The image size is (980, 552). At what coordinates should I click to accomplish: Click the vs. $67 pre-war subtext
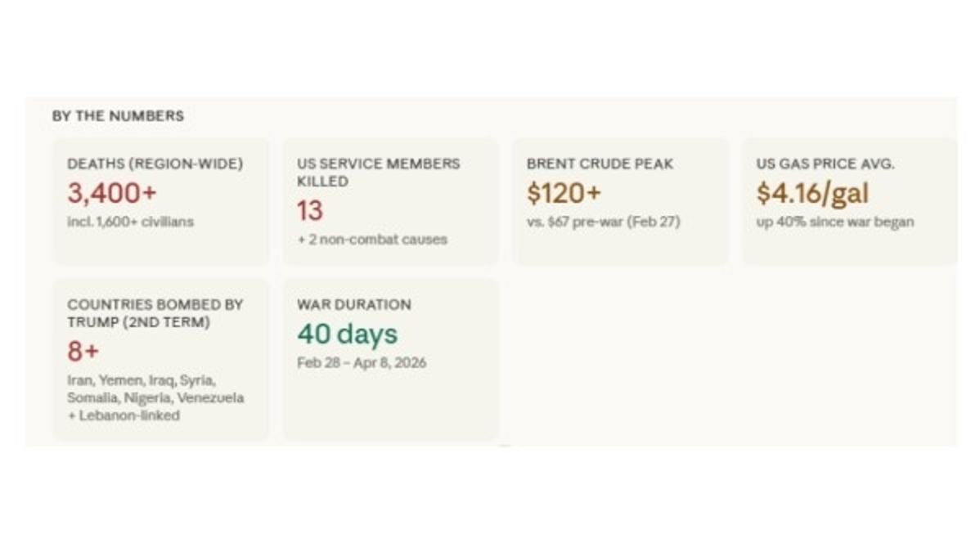(603, 222)
